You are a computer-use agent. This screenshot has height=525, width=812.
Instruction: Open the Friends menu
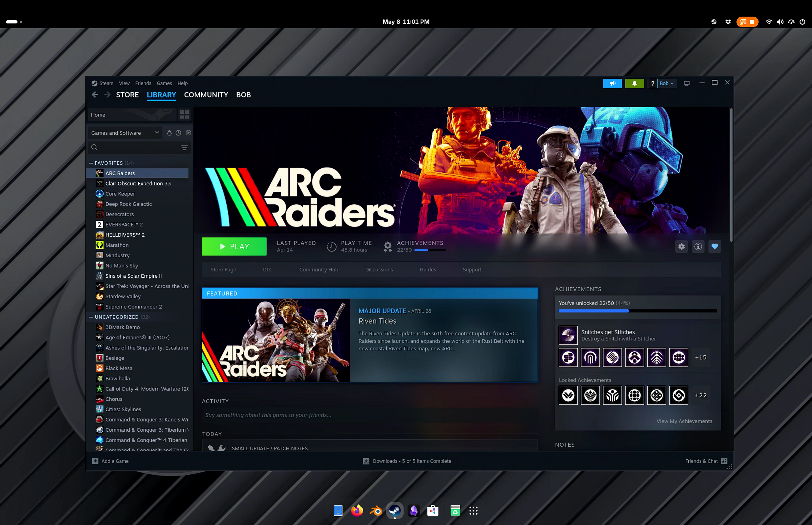[143, 83]
